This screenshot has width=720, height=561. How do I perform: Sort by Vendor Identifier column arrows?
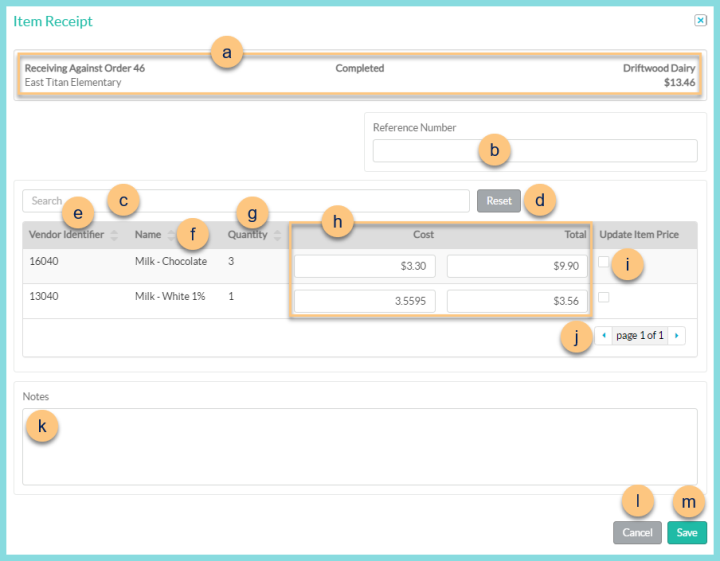114,235
